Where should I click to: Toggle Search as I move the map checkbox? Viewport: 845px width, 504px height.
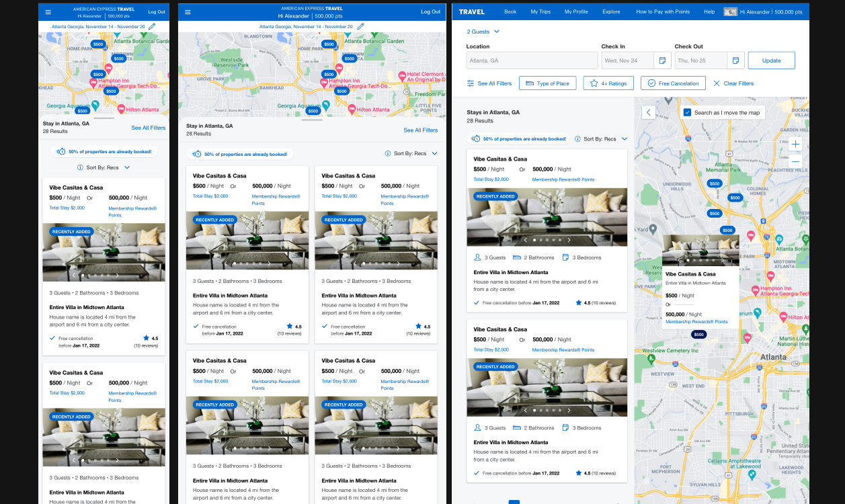coord(687,112)
